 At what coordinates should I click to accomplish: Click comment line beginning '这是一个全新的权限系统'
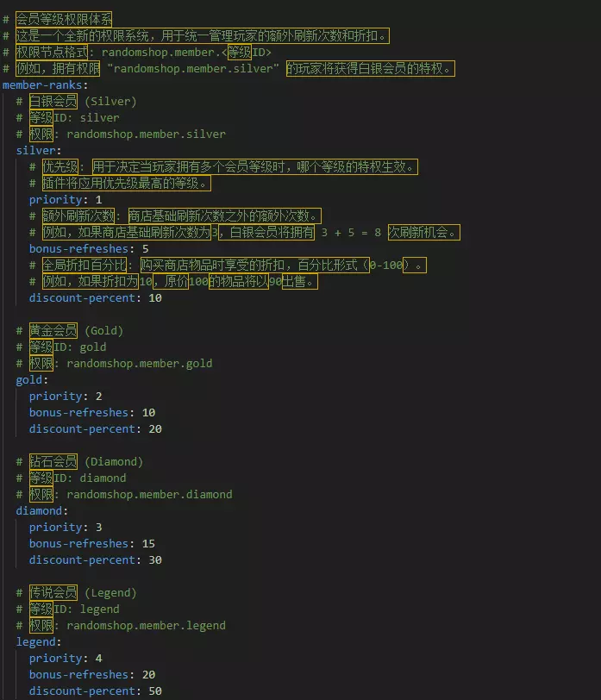click(196, 35)
